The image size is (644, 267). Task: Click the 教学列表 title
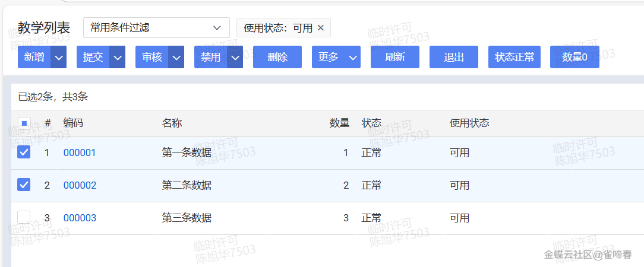click(x=44, y=28)
